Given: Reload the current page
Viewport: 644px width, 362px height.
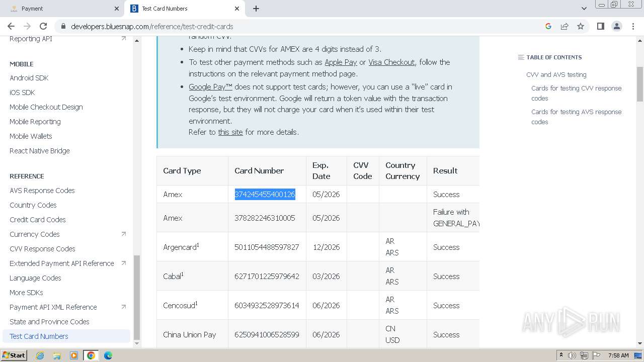Looking at the screenshot, I should [43, 26].
